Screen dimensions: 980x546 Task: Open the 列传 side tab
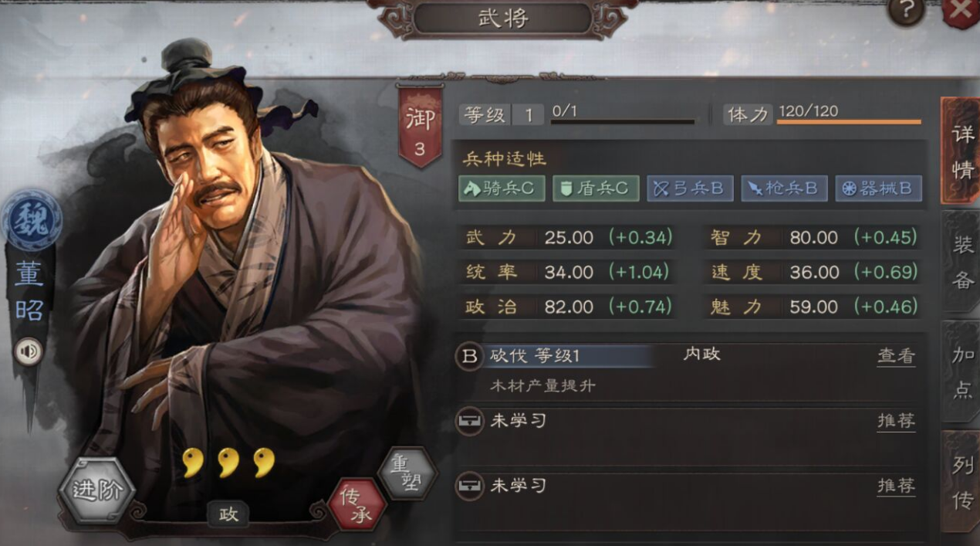coord(961,483)
